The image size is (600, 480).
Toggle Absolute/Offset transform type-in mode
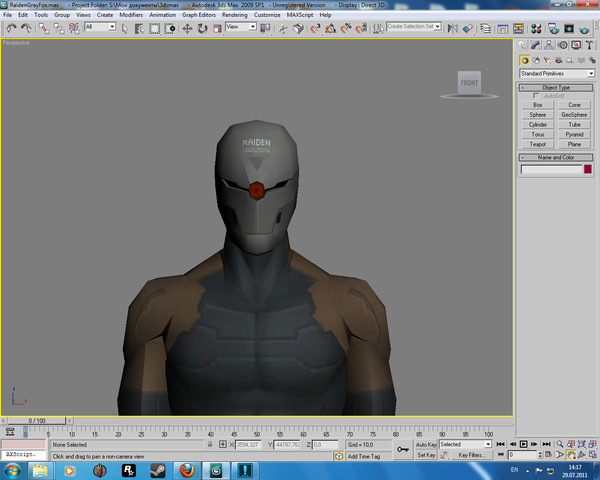[x=223, y=444]
